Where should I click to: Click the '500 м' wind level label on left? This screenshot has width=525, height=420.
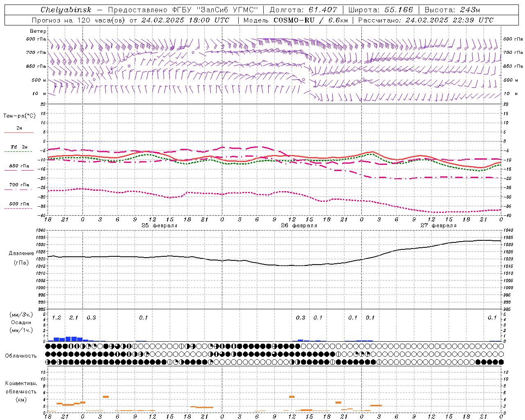pos(39,80)
